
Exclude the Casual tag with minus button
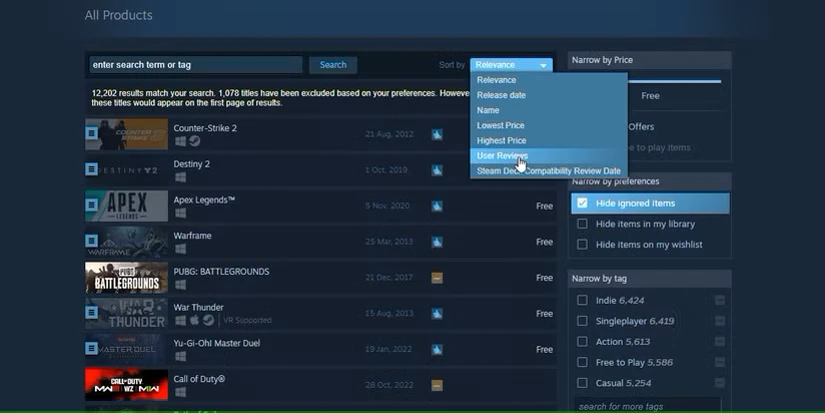[x=720, y=382]
